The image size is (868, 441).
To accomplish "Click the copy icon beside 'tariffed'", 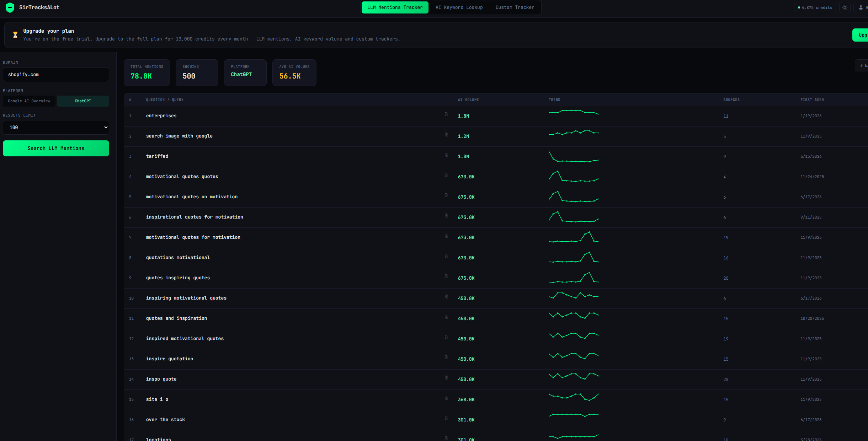I will (446, 155).
